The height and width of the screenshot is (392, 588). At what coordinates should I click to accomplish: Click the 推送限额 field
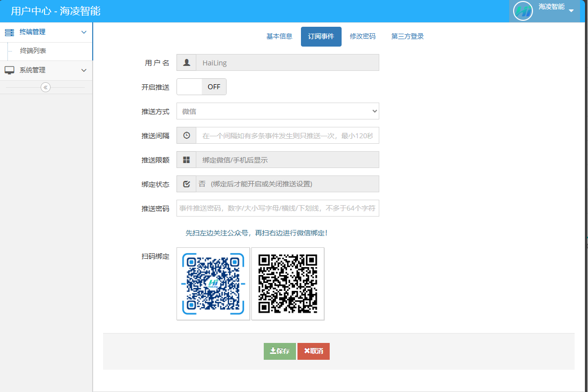pos(288,160)
